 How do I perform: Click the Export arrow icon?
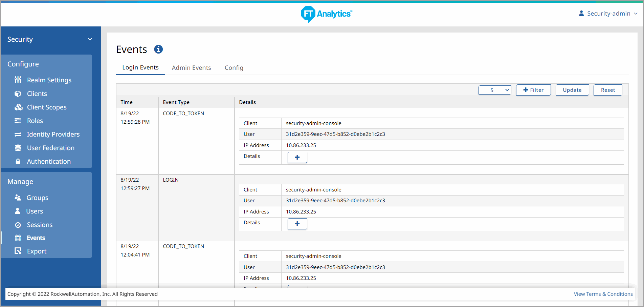pyautogui.click(x=18, y=251)
